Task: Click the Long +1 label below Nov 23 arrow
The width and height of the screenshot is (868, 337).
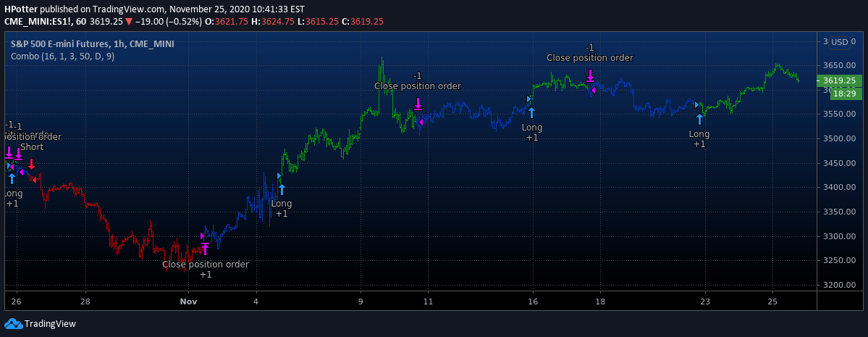Action: [x=699, y=138]
